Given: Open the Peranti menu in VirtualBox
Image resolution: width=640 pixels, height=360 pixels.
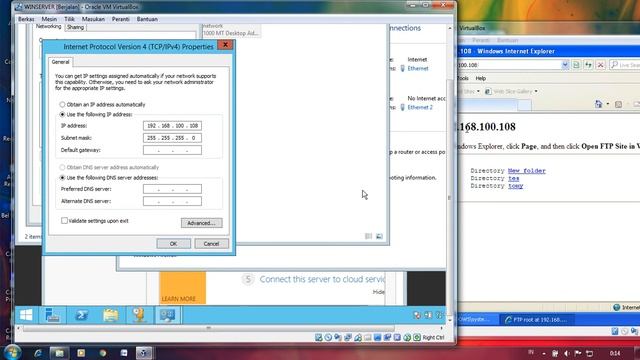Looking at the screenshot, I should coord(120,19).
